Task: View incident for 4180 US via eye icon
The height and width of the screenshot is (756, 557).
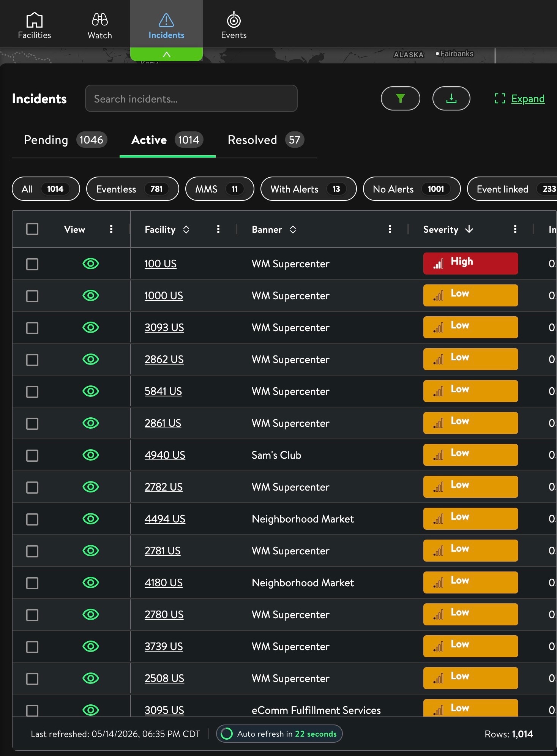Action: tap(91, 582)
